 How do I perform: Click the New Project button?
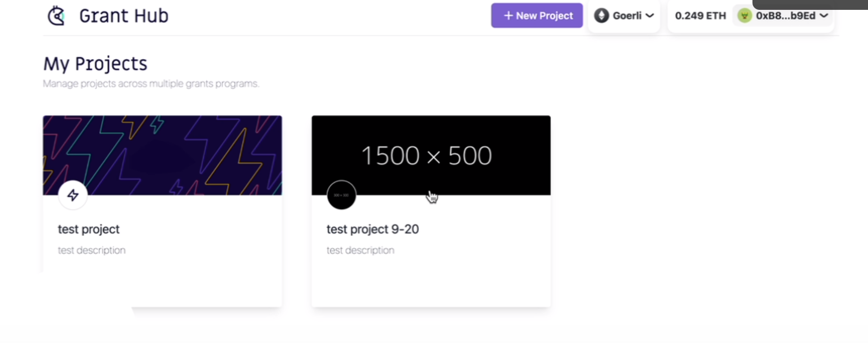(x=537, y=16)
